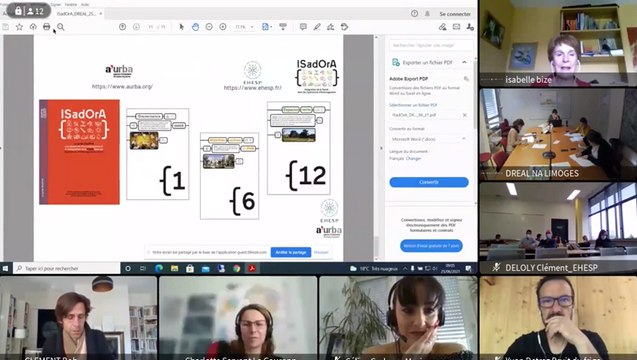The height and width of the screenshot is (360, 637).
Task: Zoom in with the plus circle icon
Action: tap(223, 27)
